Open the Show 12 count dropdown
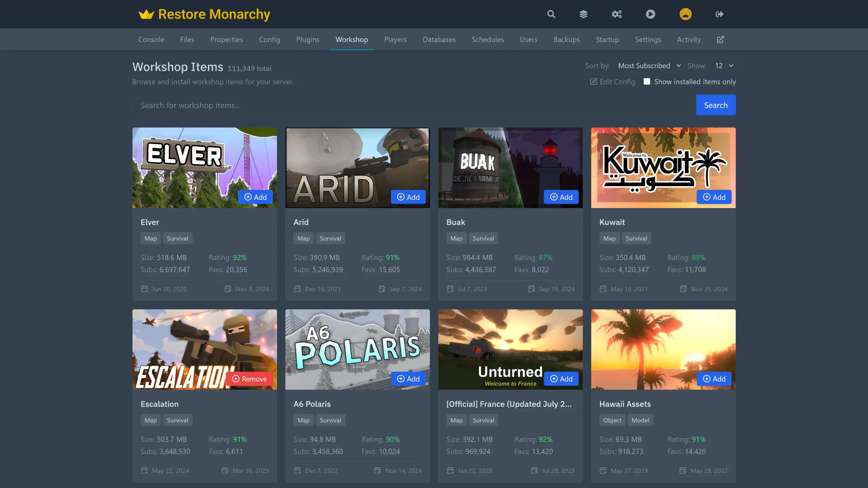The height and width of the screenshot is (488, 868). click(724, 66)
